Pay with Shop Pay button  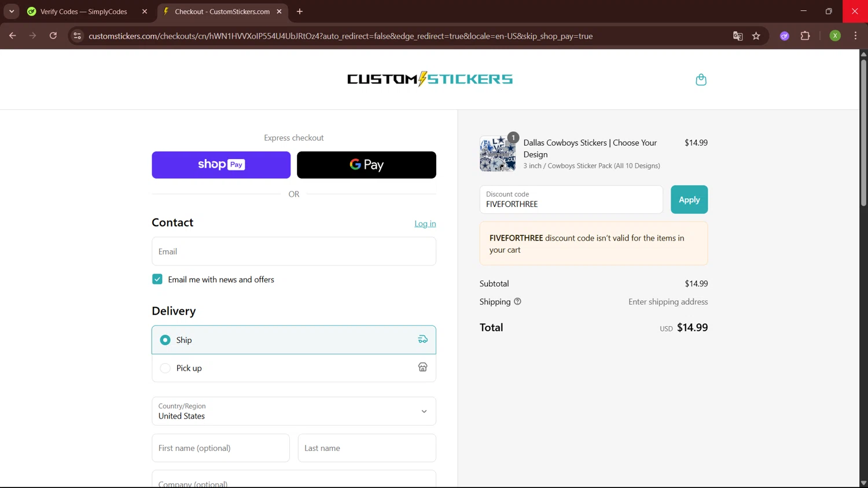(x=221, y=165)
